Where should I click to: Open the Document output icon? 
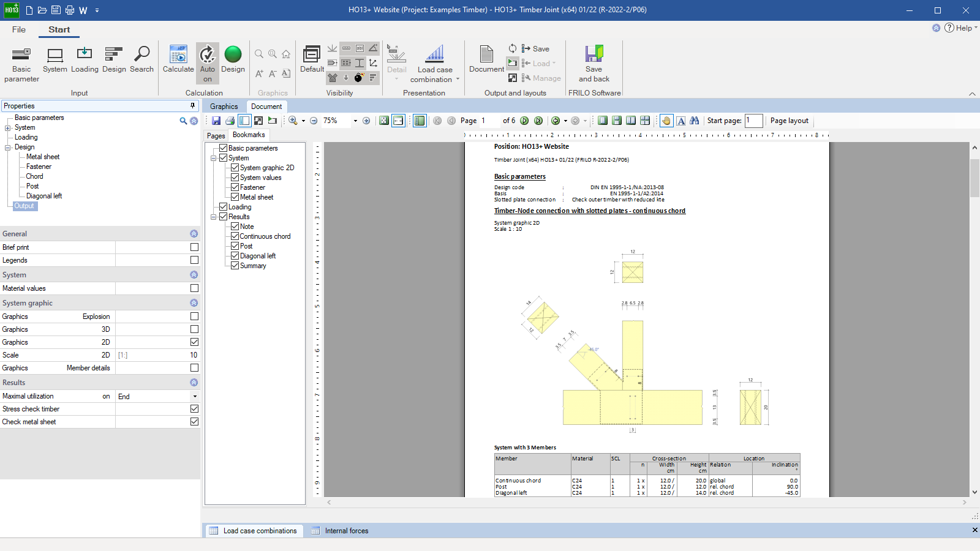coord(486,60)
